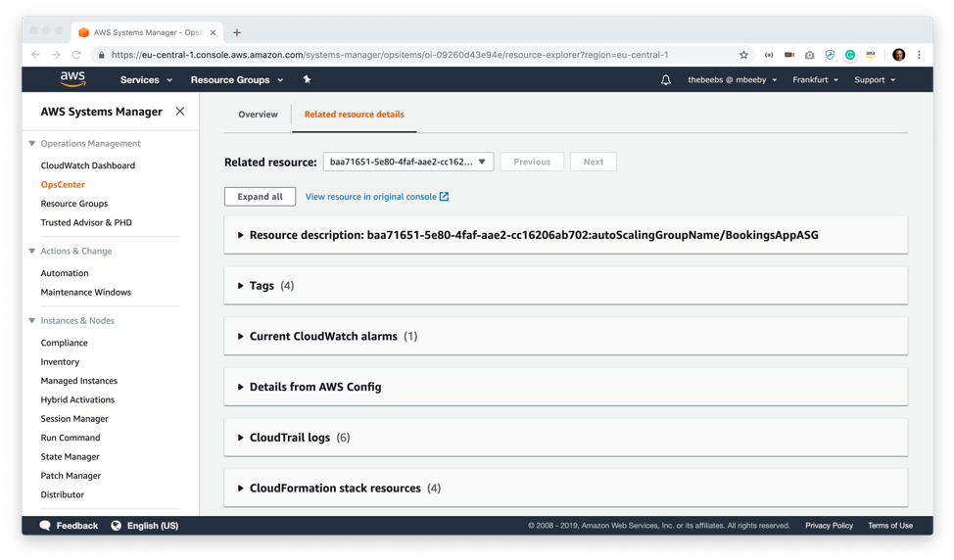
Task: Close the AWS Systems Manager sidebar
Action: pos(180,112)
